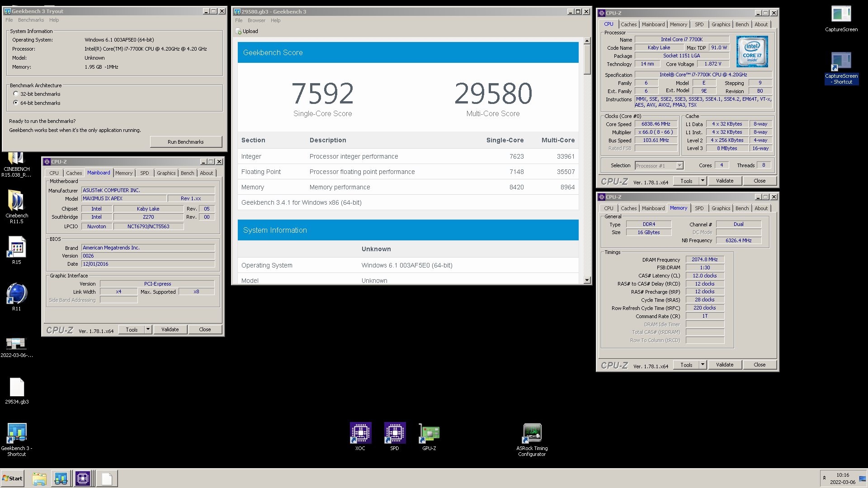Launch the Geekbench 3 Shortcut desktop icon

(x=16, y=440)
